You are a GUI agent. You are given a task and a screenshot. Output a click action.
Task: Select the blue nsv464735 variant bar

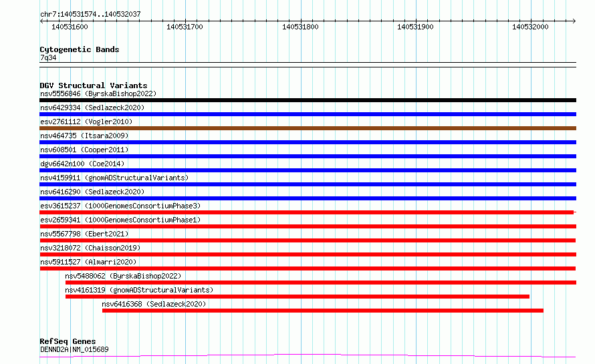pyautogui.click(x=308, y=142)
